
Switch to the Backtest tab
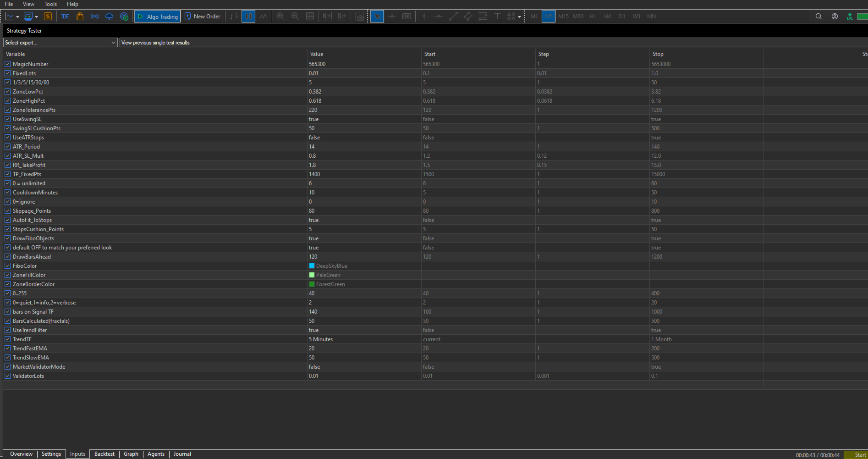(104, 454)
